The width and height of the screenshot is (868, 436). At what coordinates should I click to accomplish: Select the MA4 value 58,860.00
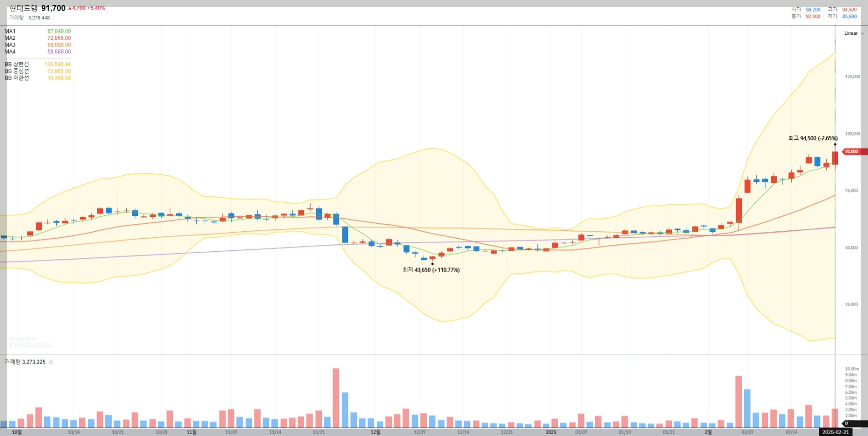59,52
